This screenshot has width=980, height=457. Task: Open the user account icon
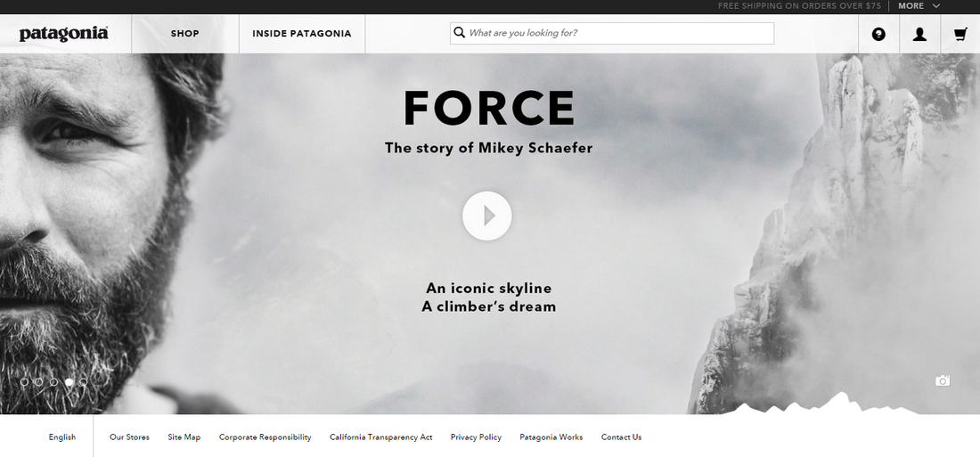click(919, 35)
